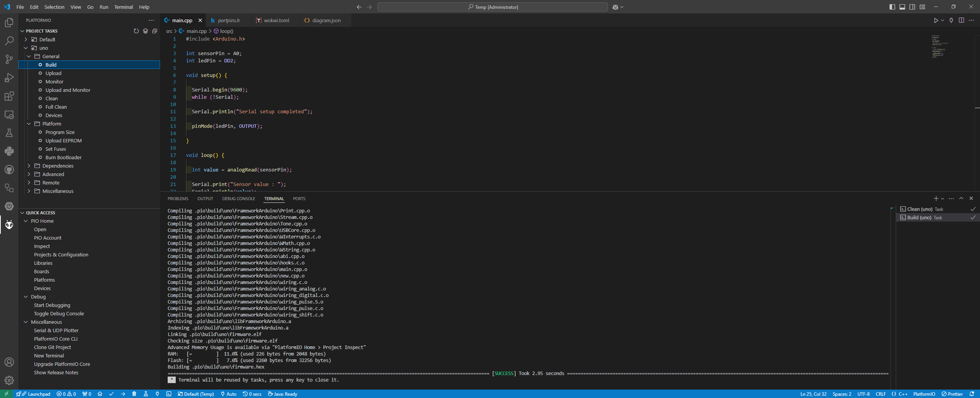
Task: Click Start Debugging in Quick Access
Action: click(x=52, y=305)
